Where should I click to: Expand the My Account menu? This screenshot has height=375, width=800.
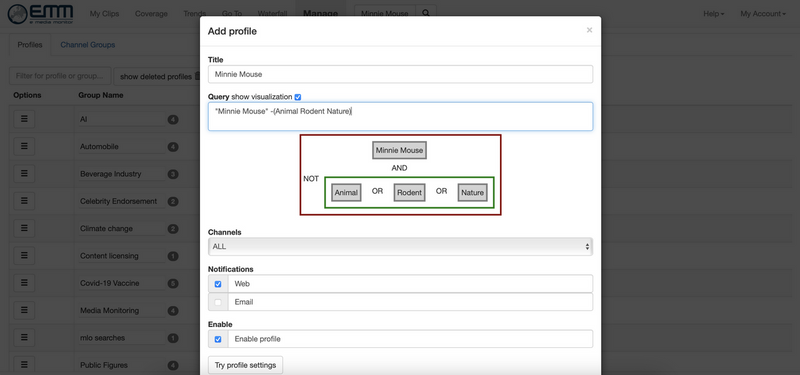coord(763,14)
